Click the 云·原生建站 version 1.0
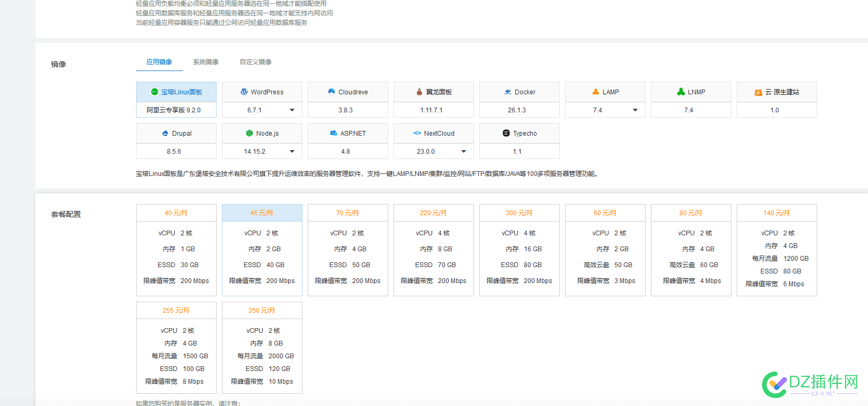 pos(775,110)
